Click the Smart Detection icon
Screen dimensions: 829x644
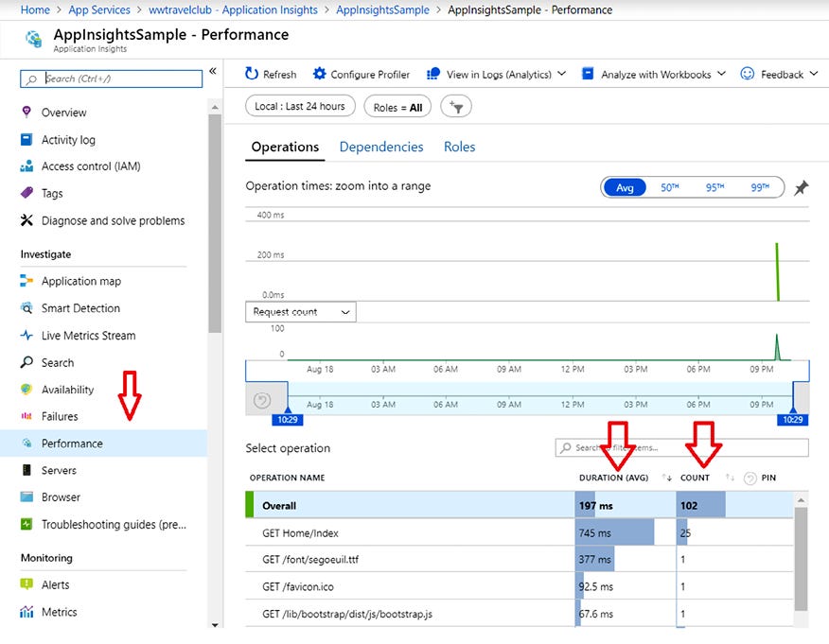(26, 307)
